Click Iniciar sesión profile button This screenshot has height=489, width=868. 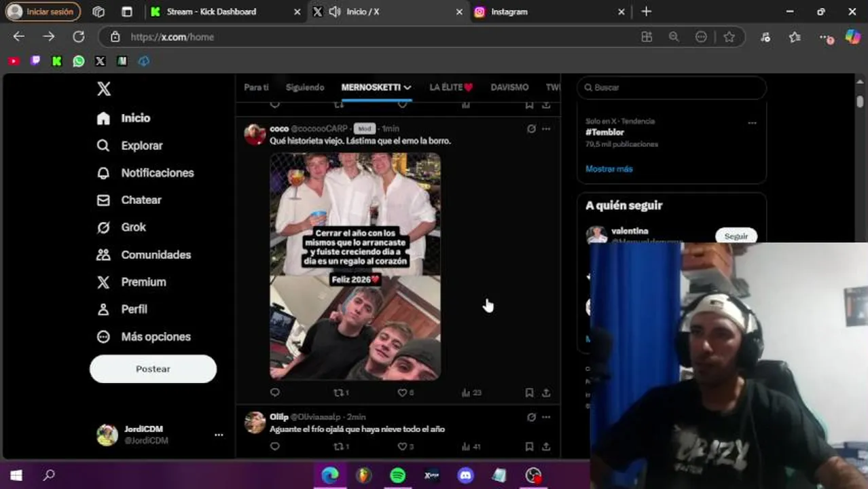click(42, 12)
